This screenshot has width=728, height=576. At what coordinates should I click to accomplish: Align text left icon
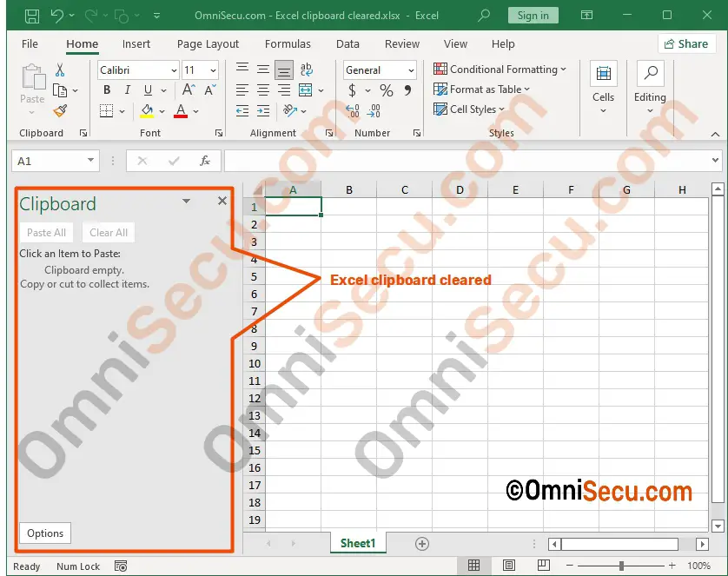[242, 90]
